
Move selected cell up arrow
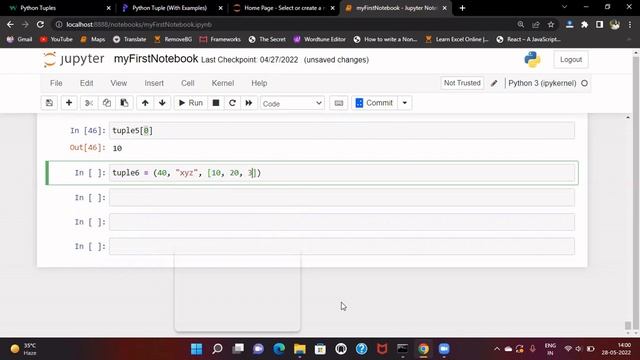(145, 103)
